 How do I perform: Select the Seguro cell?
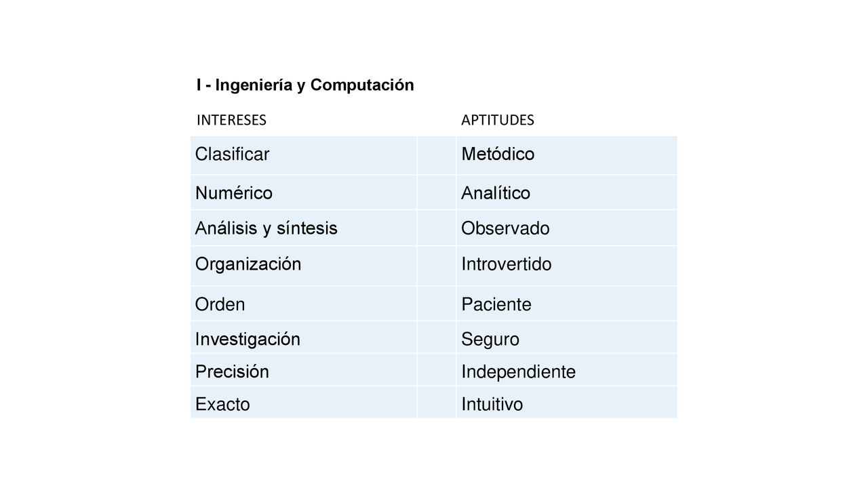click(566, 337)
